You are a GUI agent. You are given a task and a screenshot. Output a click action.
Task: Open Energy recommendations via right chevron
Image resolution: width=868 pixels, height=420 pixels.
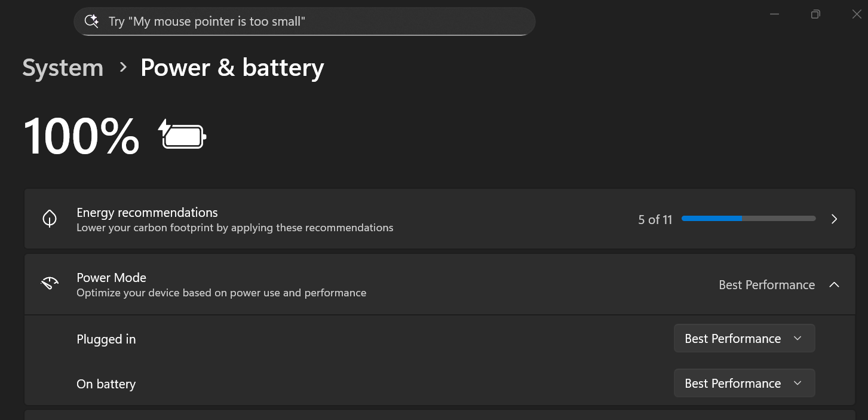[x=834, y=219]
